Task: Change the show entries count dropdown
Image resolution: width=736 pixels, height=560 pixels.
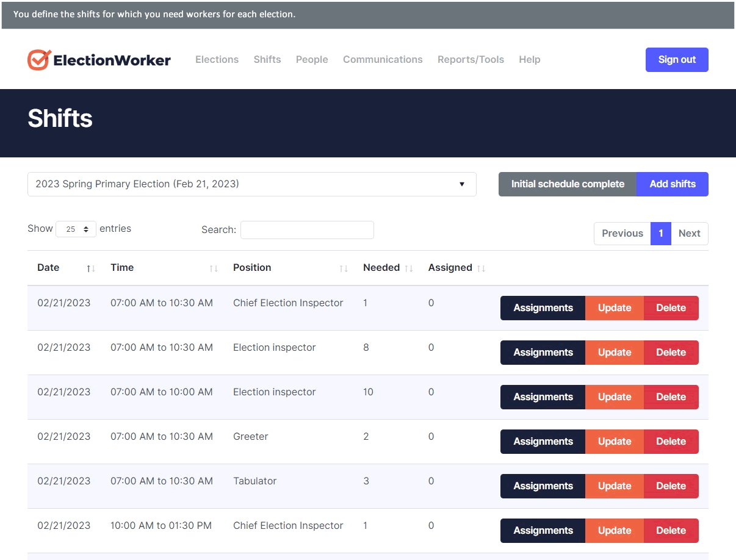Action: [76, 229]
